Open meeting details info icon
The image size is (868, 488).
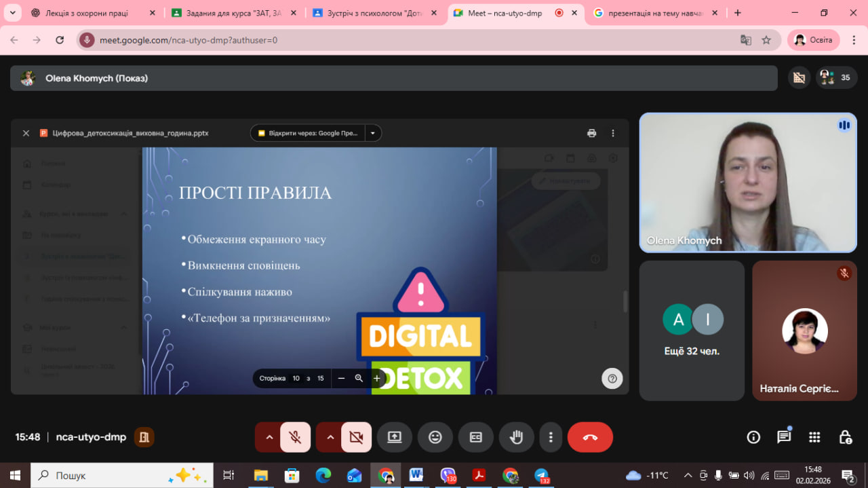click(x=753, y=437)
